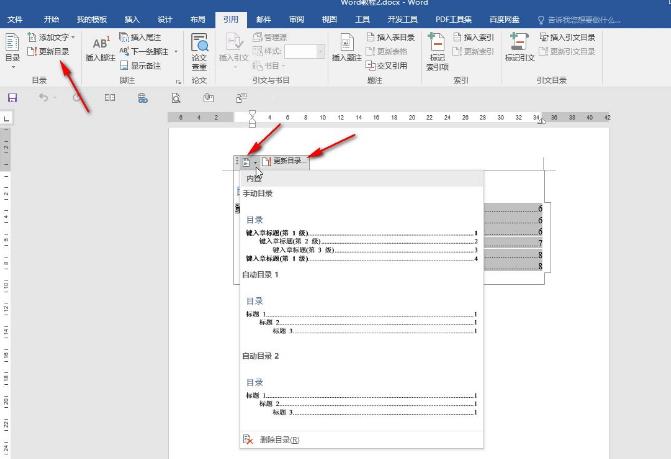Switch to the 开始 tab
The height and width of the screenshot is (459, 671).
(51, 20)
